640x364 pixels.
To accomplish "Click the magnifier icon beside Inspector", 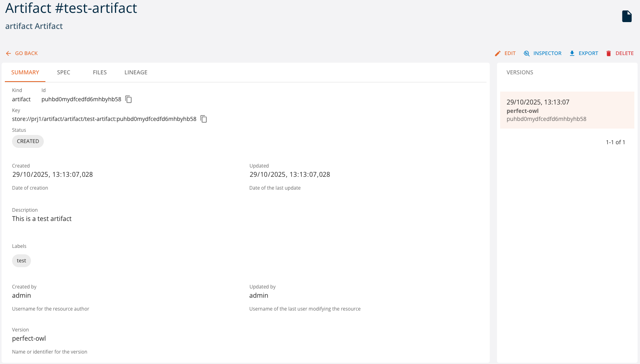I will point(527,53).
